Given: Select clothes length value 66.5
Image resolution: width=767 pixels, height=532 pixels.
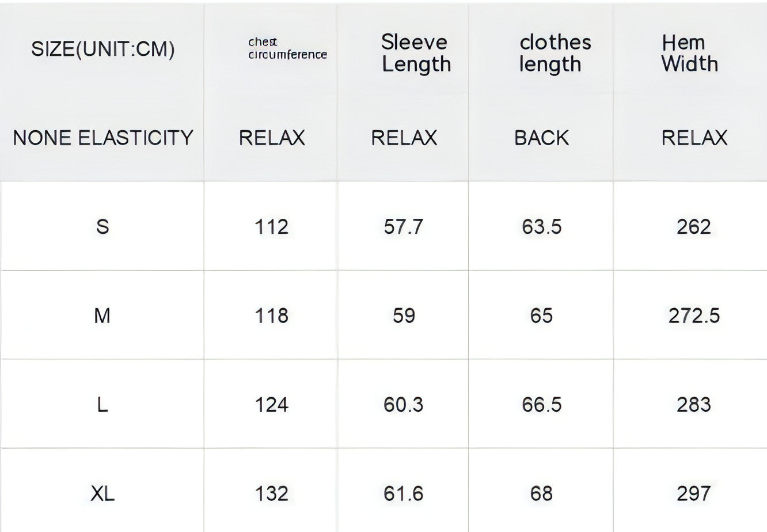Looking at the screenshot, I should click(541, 405).
